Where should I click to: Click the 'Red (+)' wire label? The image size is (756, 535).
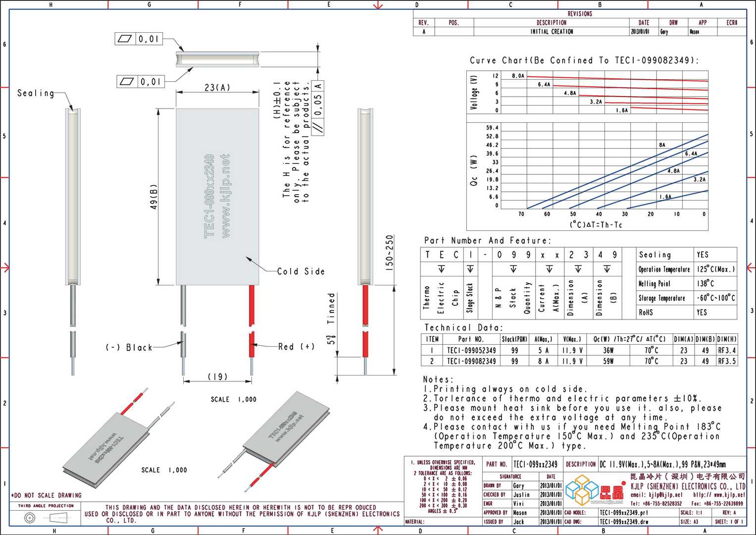pyautogui.click(x=296, y=347)
